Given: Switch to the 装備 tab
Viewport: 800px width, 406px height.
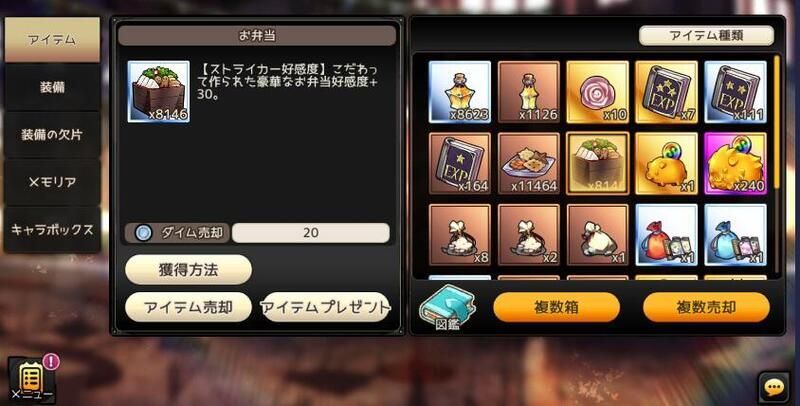Looking at the screenshot, I should (x=52, y=87).
